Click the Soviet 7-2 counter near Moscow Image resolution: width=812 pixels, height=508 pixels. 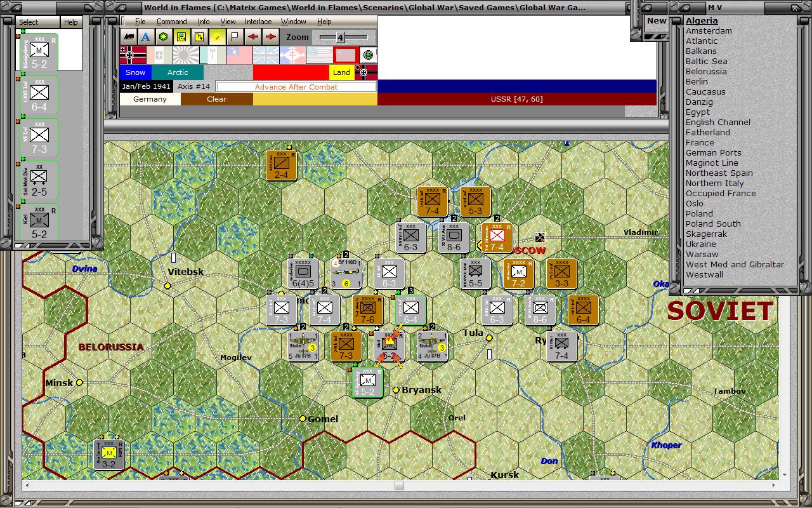pos(518,274)
